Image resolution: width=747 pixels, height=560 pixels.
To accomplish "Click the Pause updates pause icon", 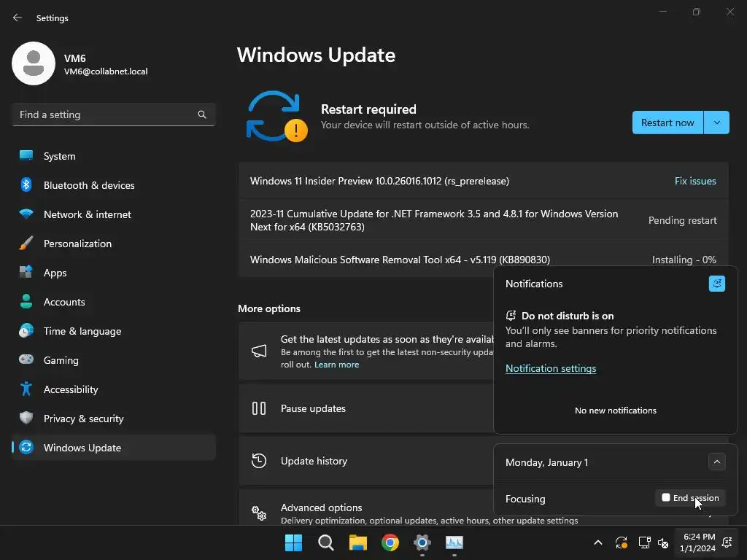I will point(259,408).
